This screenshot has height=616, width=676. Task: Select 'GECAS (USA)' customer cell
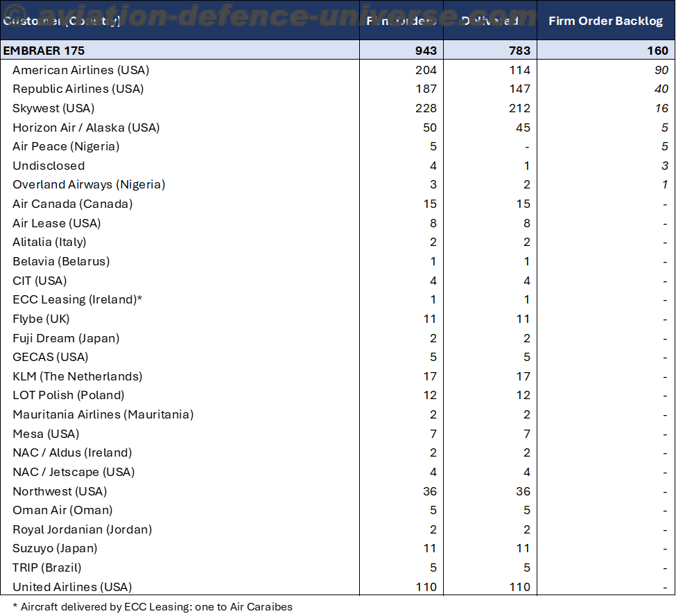pyautogui.click(x=51, y=357)
